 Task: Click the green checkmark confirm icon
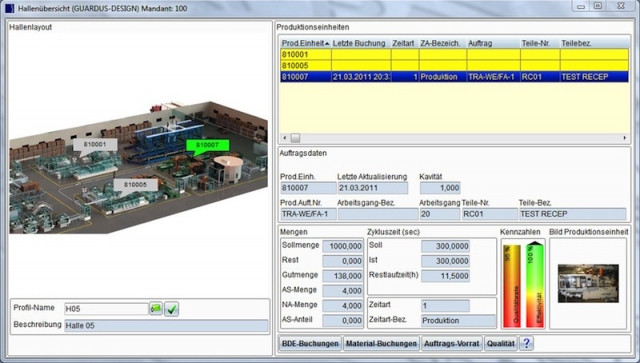[171, 309]
